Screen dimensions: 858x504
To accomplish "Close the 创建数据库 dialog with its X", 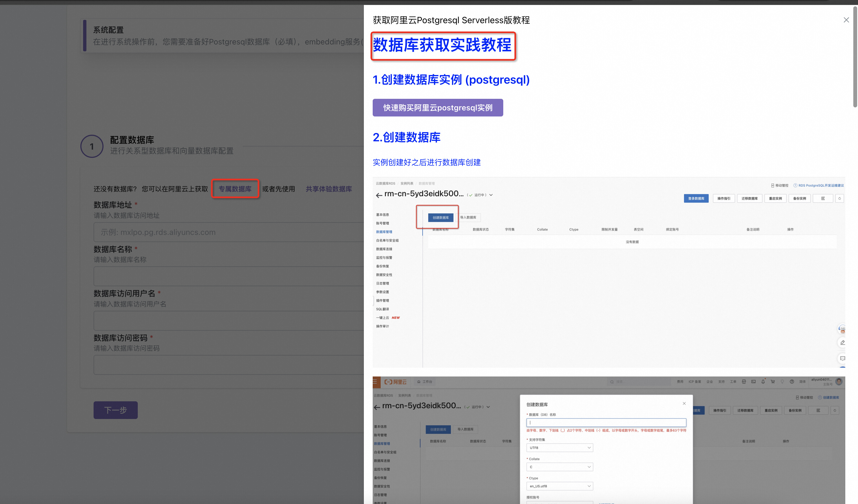I will click(684, 403).
